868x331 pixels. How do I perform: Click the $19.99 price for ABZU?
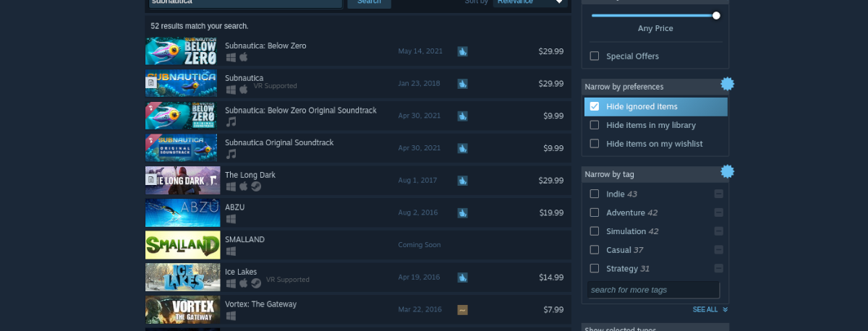pyautogui.click(x=551, y=213)
